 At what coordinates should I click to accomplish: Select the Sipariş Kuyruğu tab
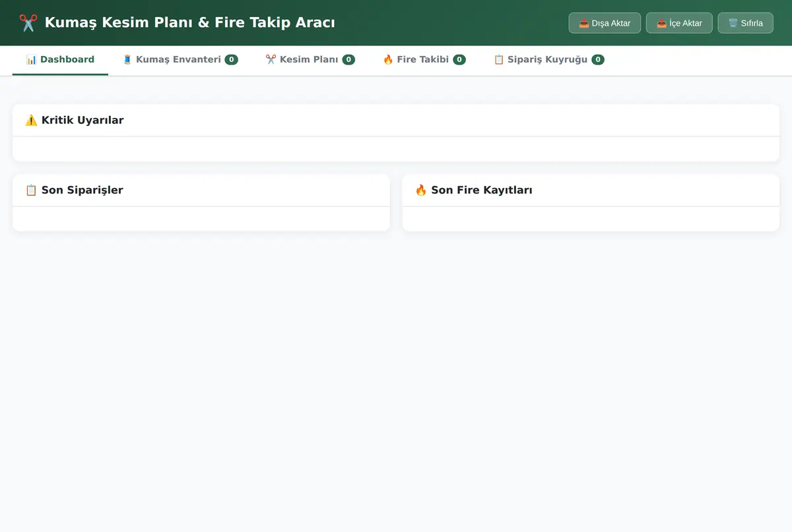(549, 59)
